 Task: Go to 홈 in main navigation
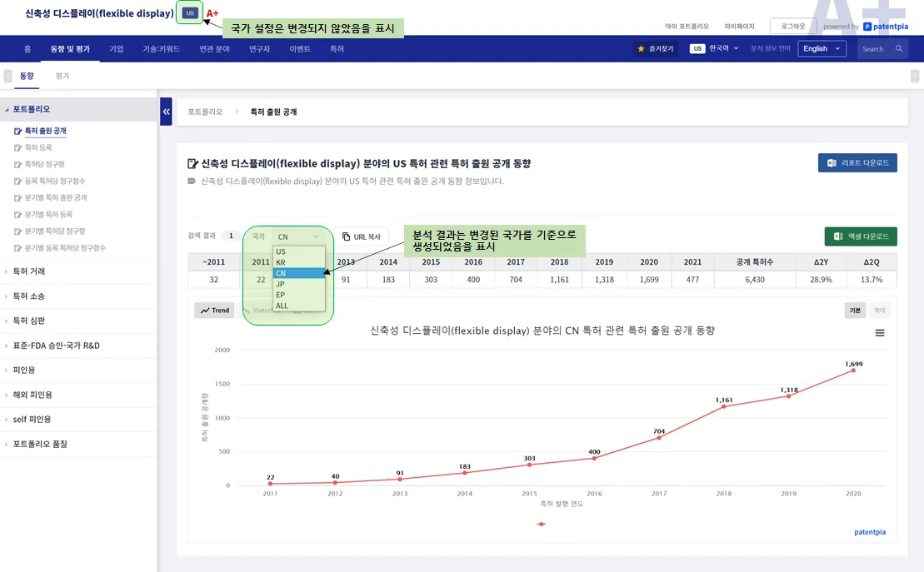coord(27,49)
